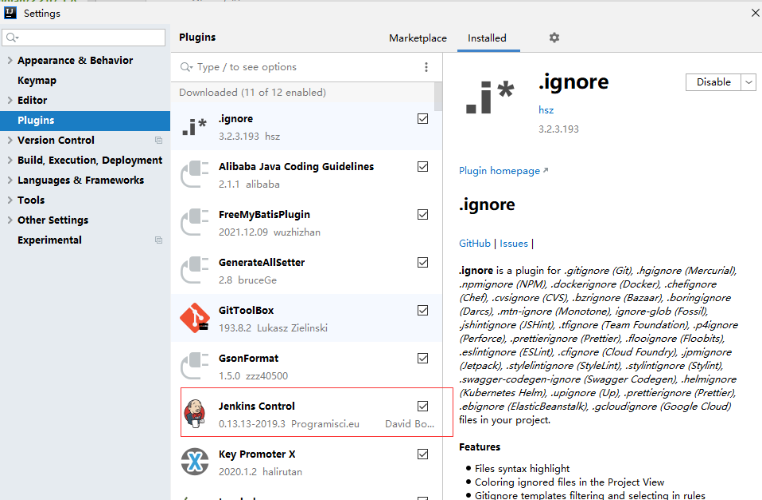Screen dimensions: 762x500
Task: Click the GsonFormat plugin icon
Action: (194, 366)
